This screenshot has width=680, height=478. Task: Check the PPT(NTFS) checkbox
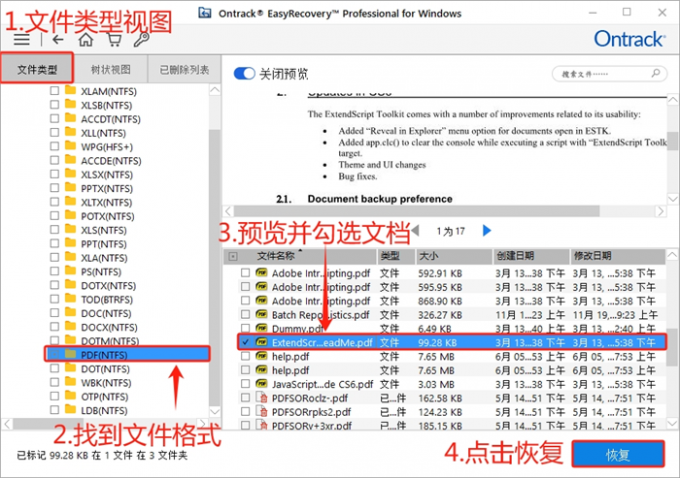tap(54, 244)
